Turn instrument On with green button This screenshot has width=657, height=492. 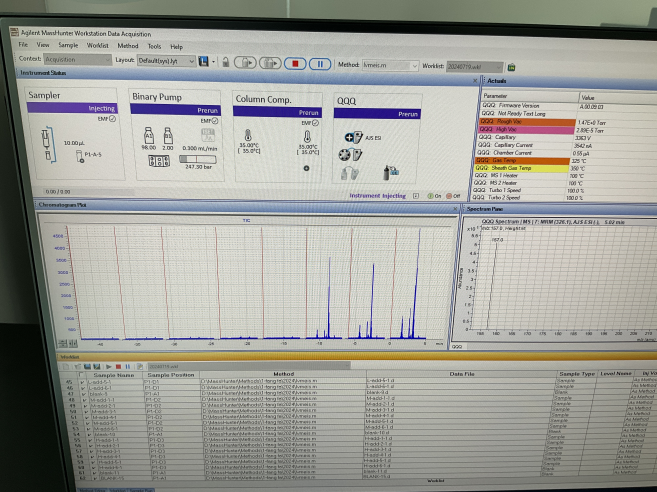coord(434,196)
